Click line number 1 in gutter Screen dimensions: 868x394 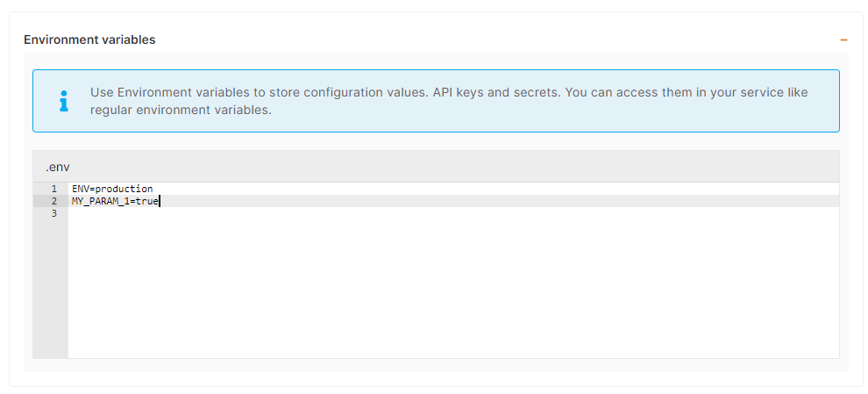53,189
